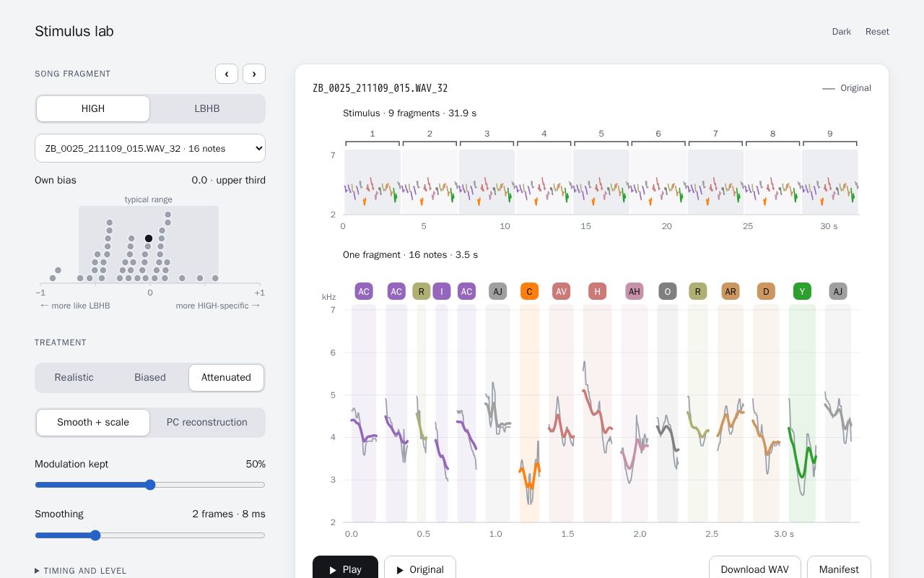The image size is (924, 578).
Task: Switch song group to HIGH
Action: (x=93, y=108)
